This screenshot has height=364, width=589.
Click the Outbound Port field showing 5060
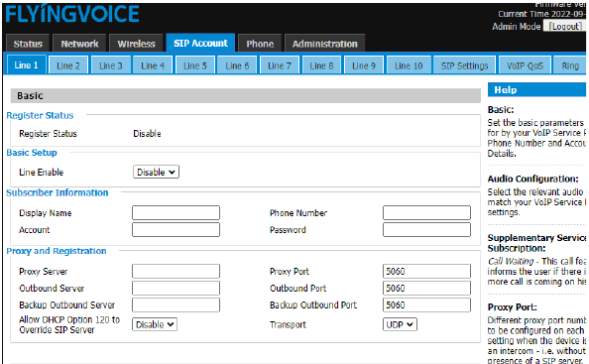tap(426, 288)
